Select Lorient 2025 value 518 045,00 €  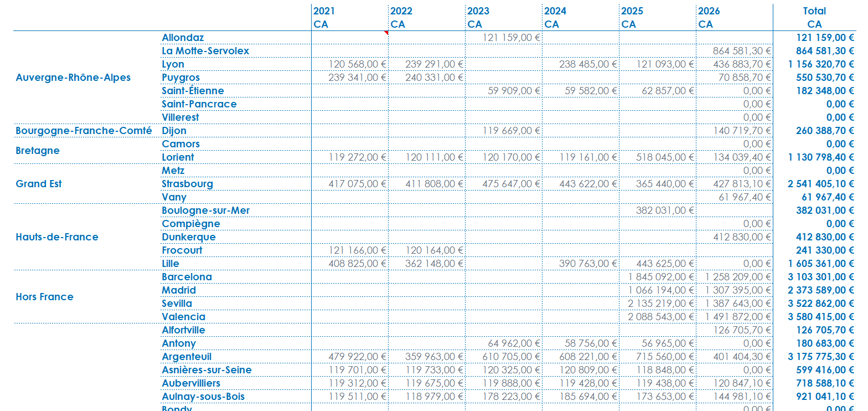click(x=665, y=157)
